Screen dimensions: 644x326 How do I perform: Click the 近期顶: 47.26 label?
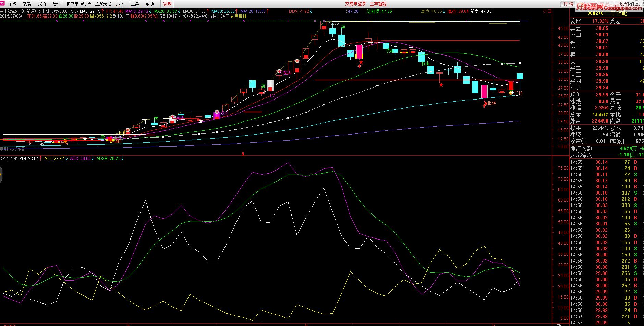coord(379,11)
